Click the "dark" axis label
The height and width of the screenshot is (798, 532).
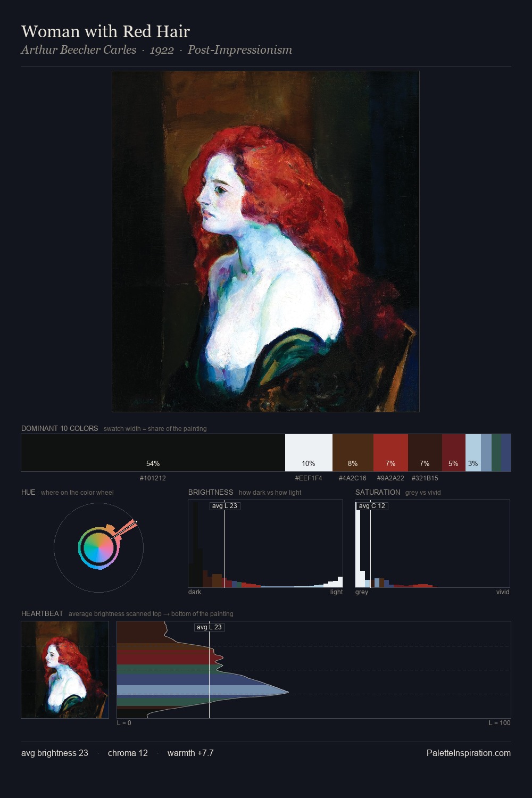[x=195, y=592]
